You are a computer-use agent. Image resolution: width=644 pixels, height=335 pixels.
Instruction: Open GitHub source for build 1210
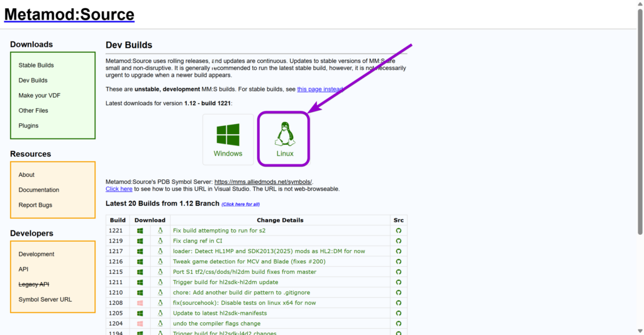pos(398,293)
